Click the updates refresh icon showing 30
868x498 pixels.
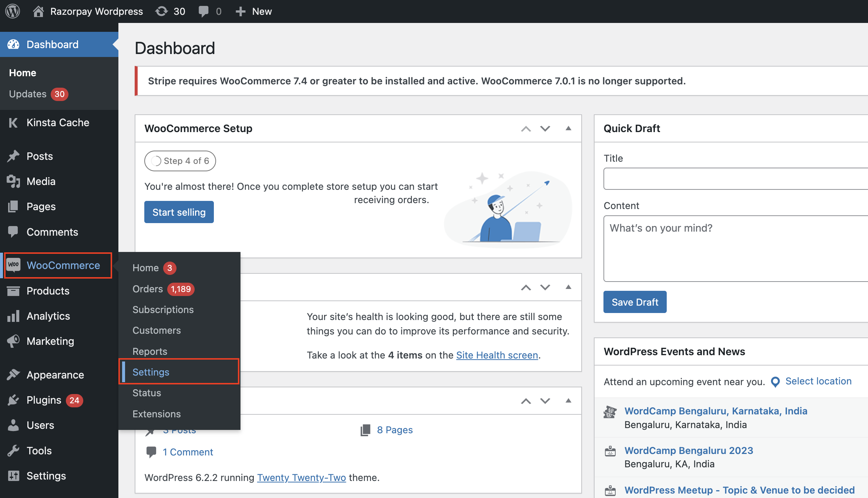[x=161, y=11]
